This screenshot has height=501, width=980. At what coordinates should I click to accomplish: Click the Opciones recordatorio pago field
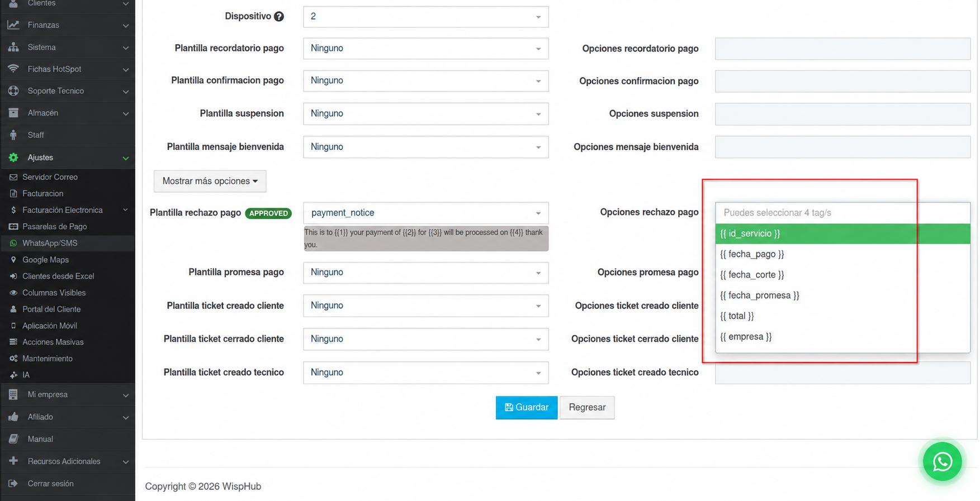tap(842, 49)
